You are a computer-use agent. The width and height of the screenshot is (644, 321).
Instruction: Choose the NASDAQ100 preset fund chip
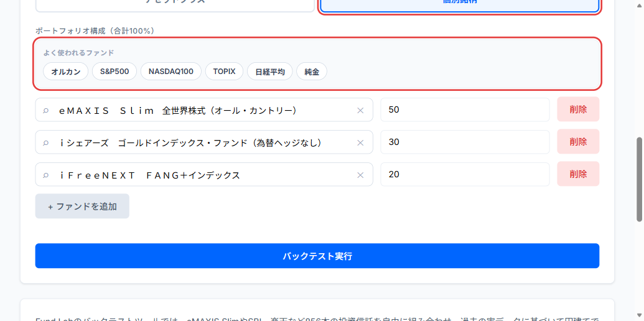[171, 72]
